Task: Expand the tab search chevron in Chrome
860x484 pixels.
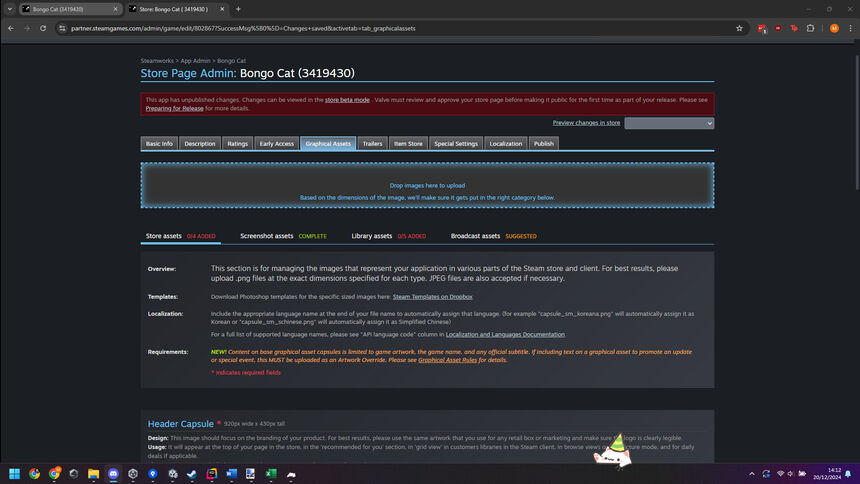Action: tap(8, 9)
